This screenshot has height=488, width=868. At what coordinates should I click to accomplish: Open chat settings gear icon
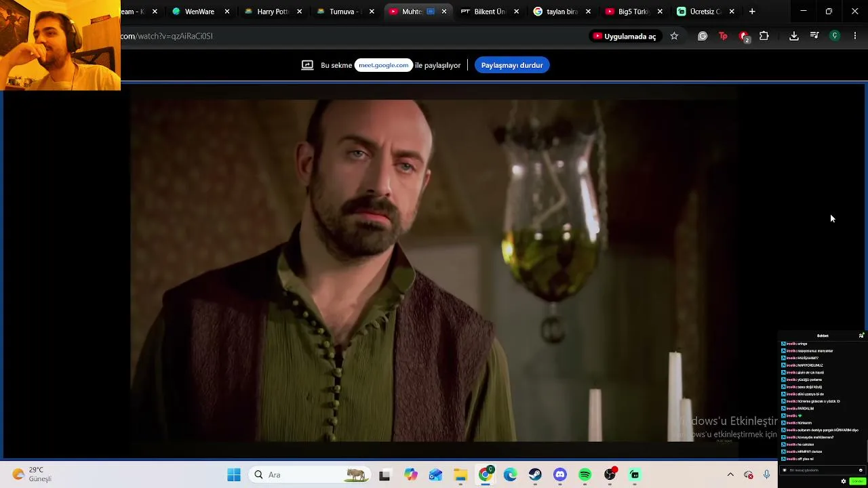844,481
